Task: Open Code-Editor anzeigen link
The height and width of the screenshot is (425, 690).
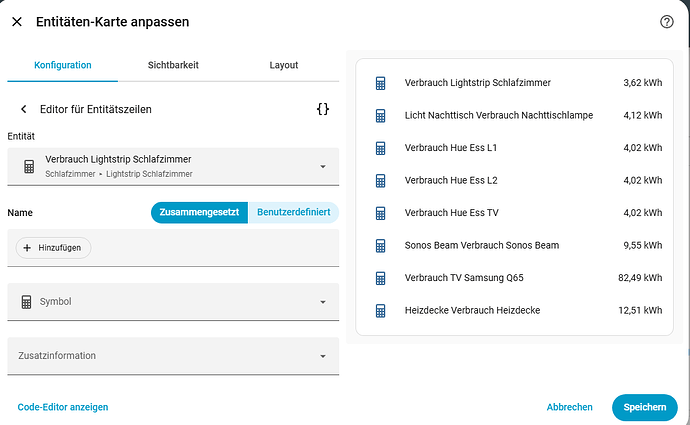Action: [x=63, y=407]
